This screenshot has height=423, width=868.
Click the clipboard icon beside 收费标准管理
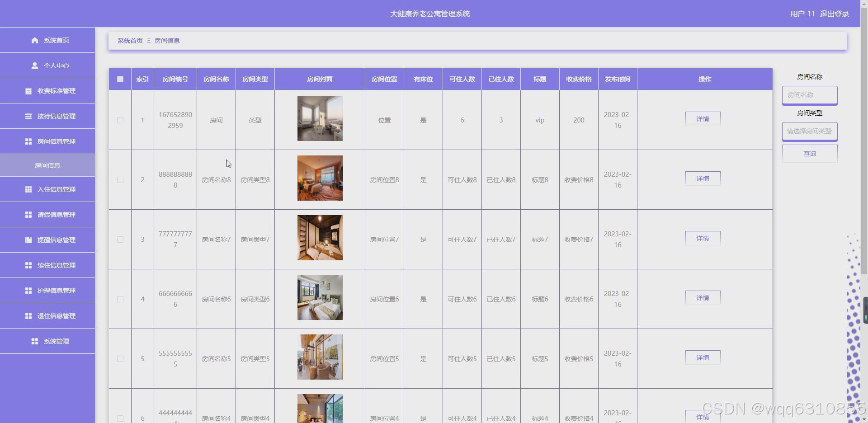point(28,91)
